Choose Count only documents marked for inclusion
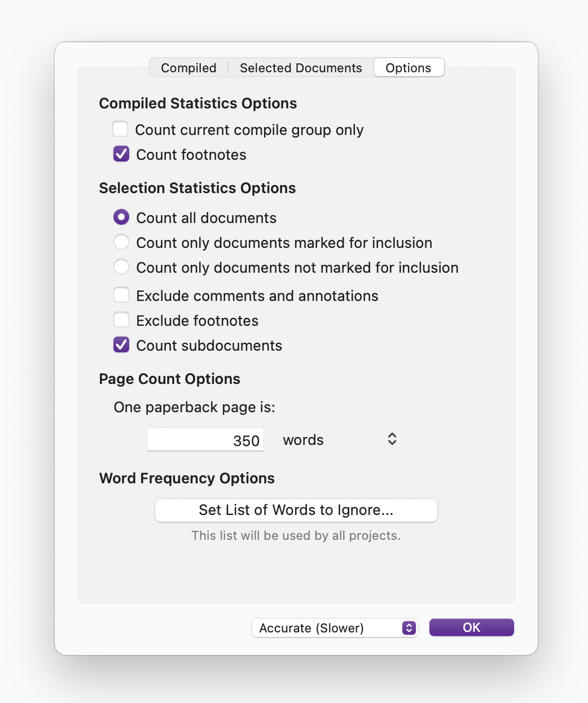 [121, 242]
